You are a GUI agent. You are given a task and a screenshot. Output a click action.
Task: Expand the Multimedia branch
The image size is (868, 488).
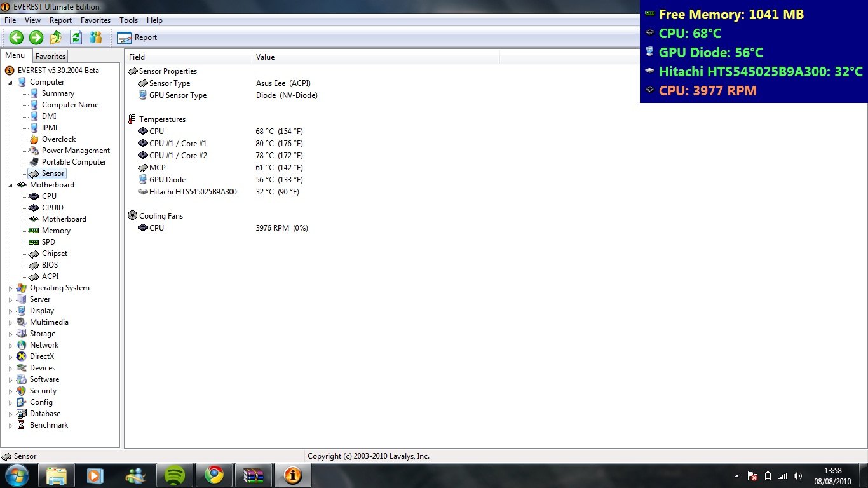tap(10, 322)
